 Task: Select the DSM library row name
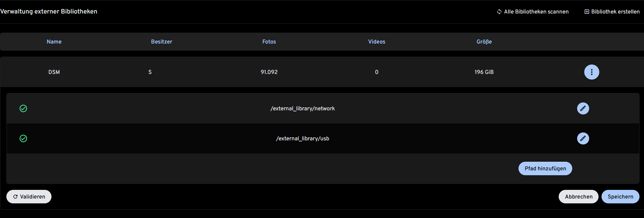click(54, 72)
